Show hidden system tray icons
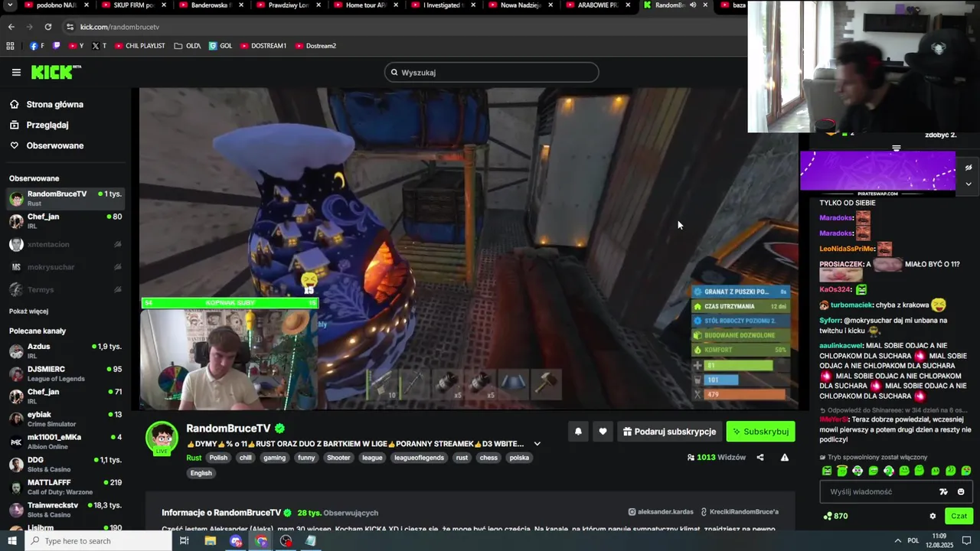Viewport: 980px width, 551px height. coord(897,541)
